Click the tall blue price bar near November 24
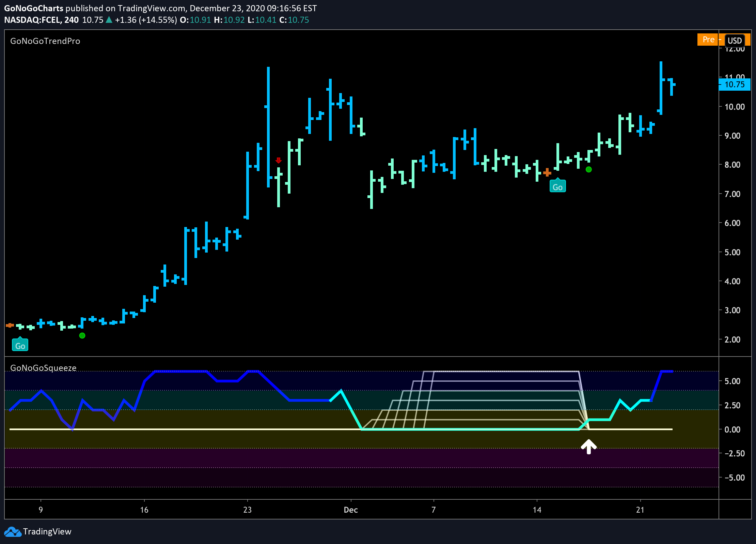The height and width of the screenshot is (544, 756). 268,127
